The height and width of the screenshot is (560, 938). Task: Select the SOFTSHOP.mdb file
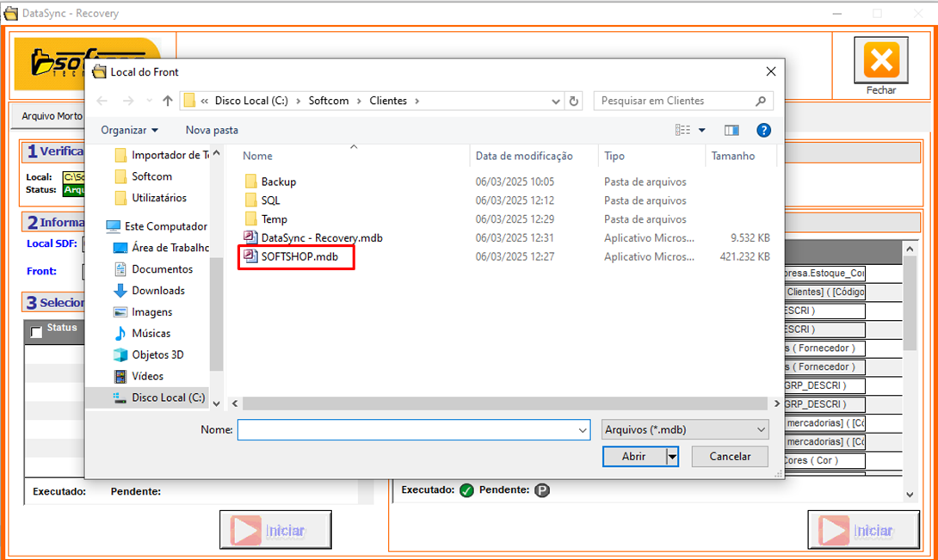tap(299, 256)
